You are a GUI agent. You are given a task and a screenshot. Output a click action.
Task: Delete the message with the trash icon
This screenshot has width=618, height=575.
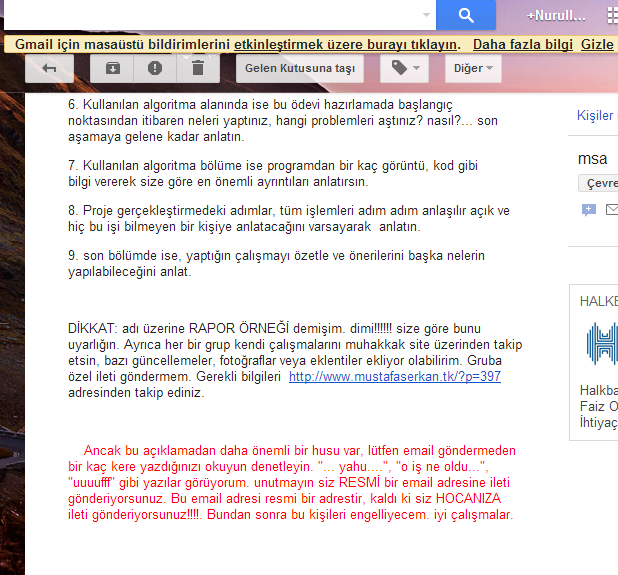tap(198, 69)
